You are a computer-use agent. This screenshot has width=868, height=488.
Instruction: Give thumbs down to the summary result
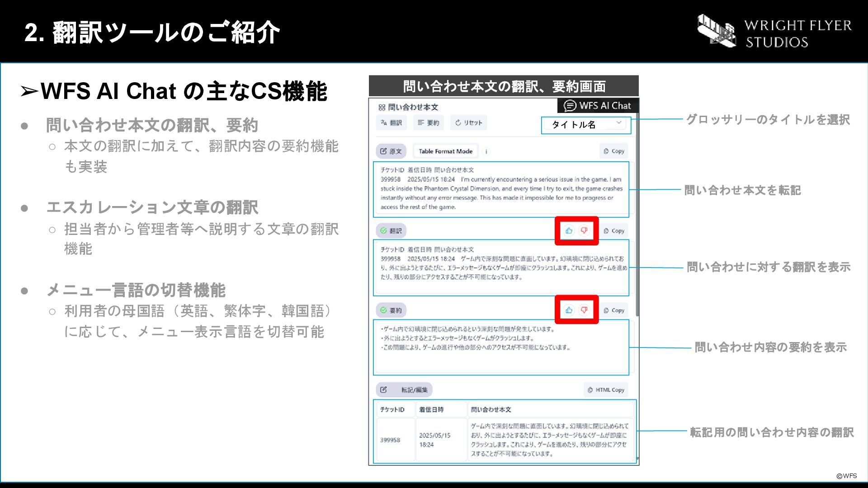pos(584,310)
